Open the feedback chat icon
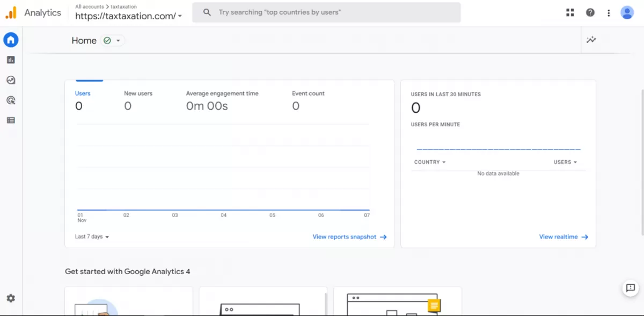Viewport: 644px width, 316px height. (x=631, y=288)
